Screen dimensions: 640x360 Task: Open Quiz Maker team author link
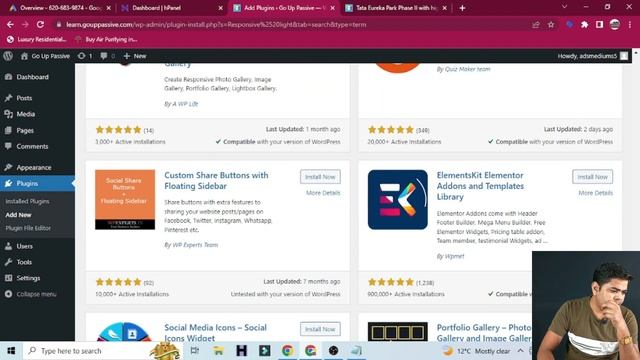tap(467, 69)
